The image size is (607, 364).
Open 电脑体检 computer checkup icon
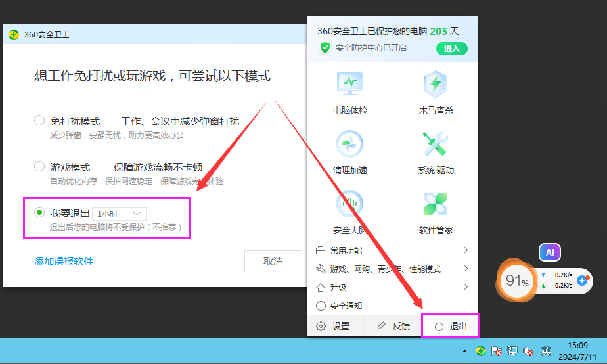(349, 84)
